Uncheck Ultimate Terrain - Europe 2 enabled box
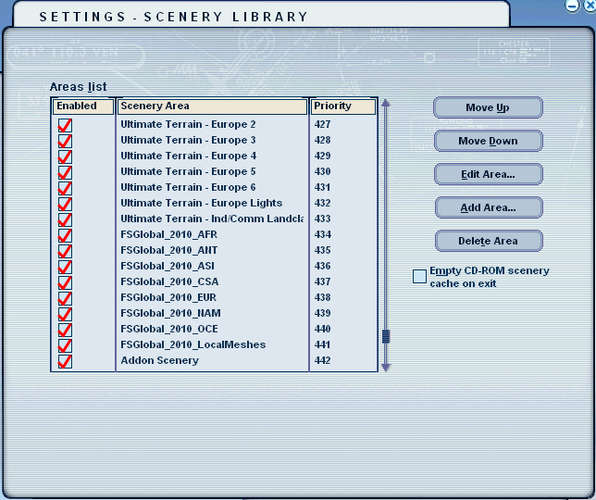This screenshot has height=500, width=596. tap(65, 125)
